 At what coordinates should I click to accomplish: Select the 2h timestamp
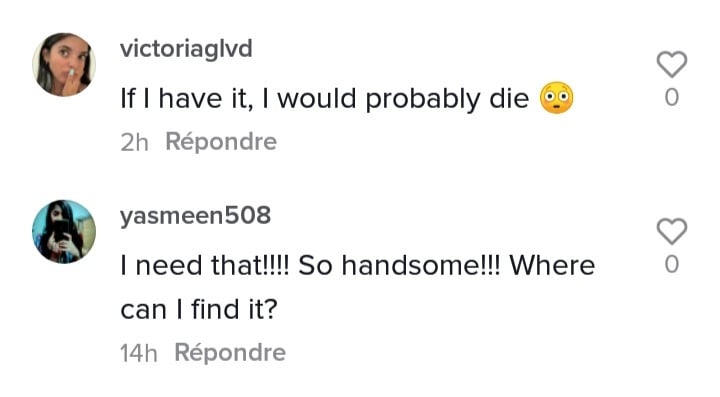pyautogui.click(x=134, y=142)
